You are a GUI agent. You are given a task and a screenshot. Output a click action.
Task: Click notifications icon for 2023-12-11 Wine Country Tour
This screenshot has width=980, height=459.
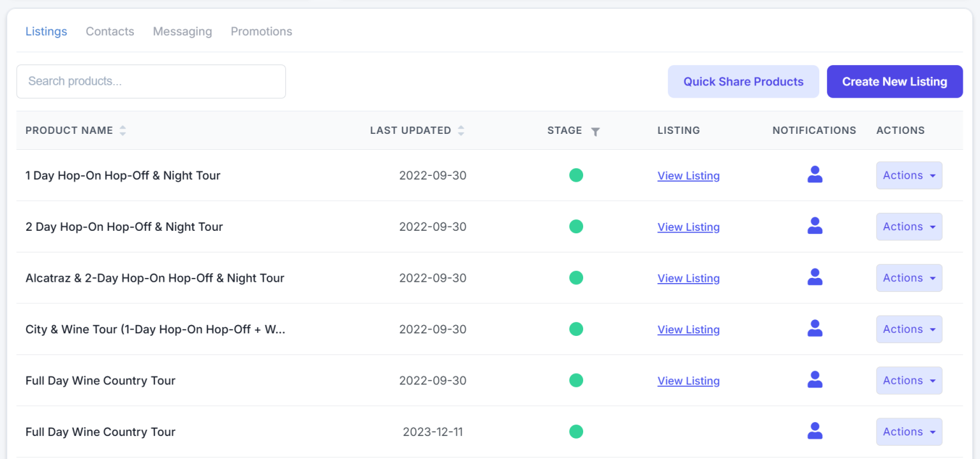tap(815, 431)
